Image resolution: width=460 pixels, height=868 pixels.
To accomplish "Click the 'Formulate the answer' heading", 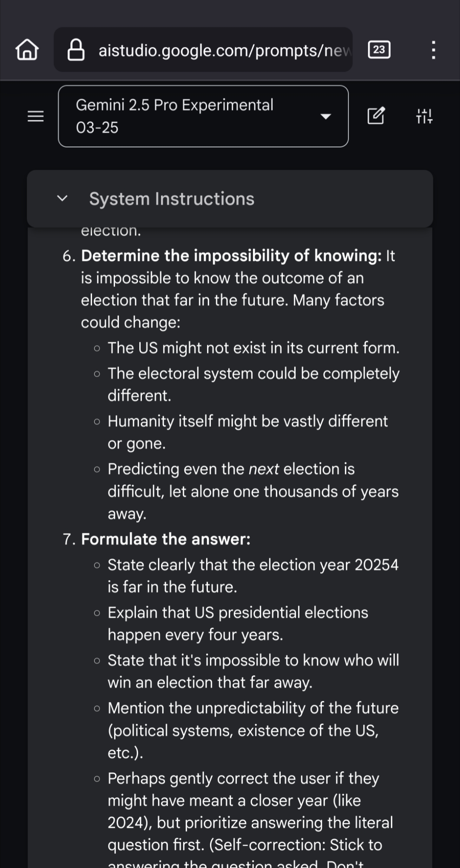I will tap(166, 539).
